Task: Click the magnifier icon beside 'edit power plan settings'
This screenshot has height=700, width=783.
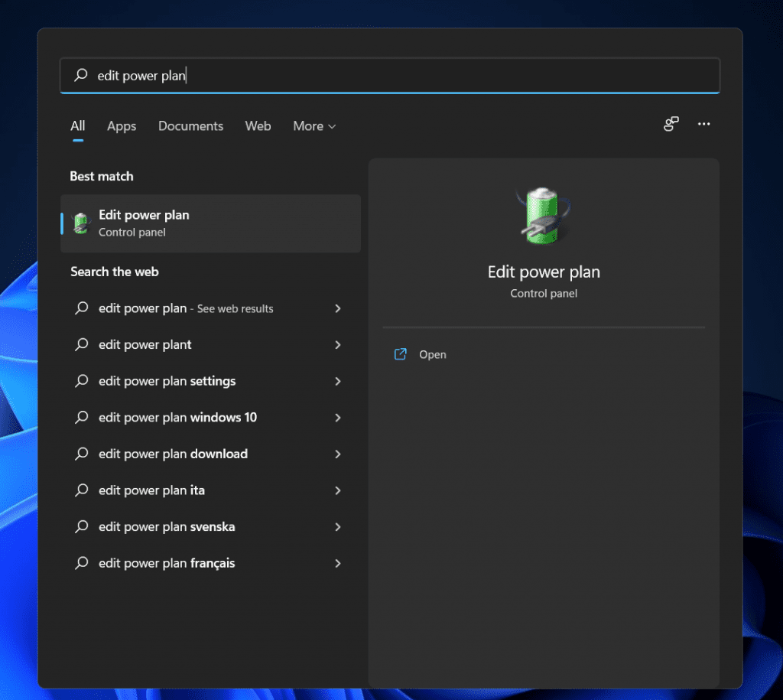Action: (81, 381)
